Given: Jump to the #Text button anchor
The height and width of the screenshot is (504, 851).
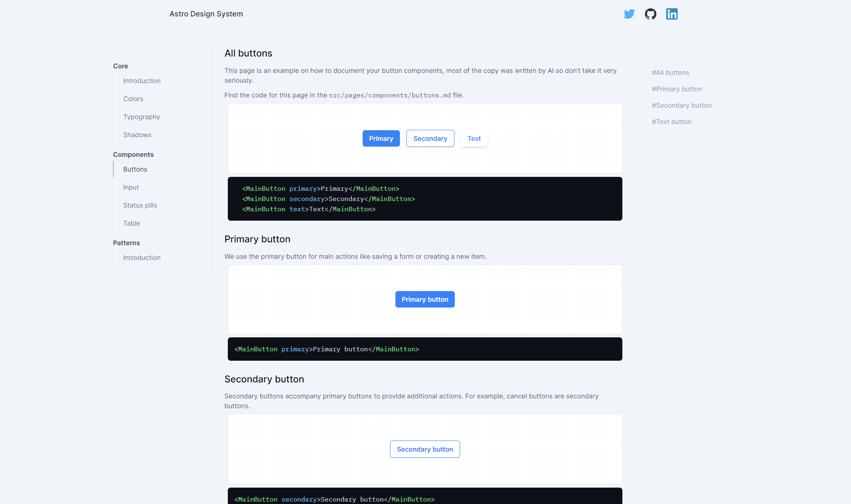Looking at the screenshot, I should coord(672,122).
